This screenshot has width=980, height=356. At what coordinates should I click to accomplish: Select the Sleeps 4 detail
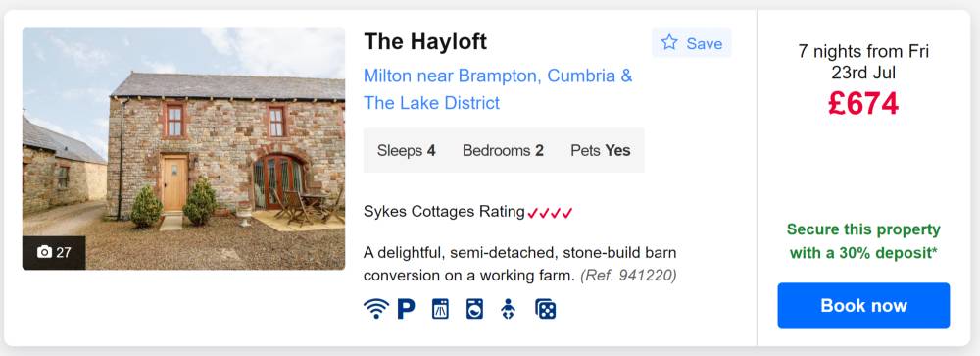pos(407,151)
